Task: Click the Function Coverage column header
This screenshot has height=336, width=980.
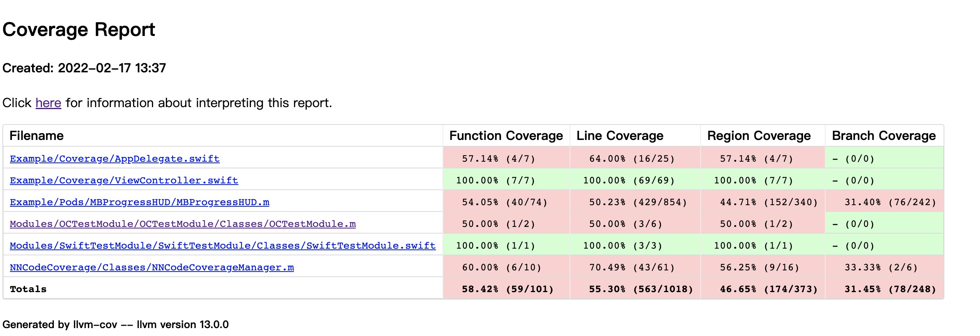Action: (506, 136)
